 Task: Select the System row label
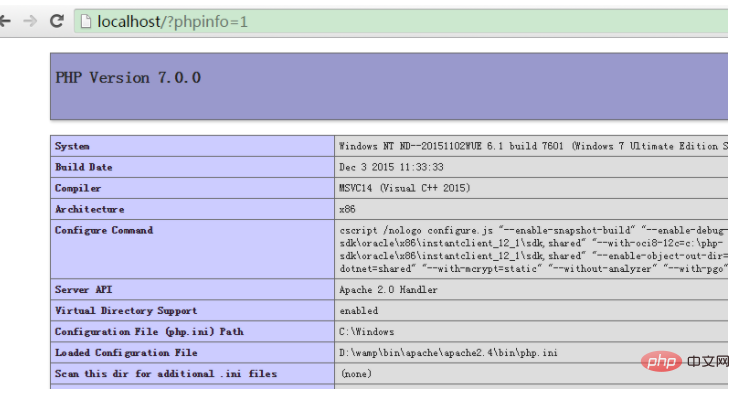point(72,146)
